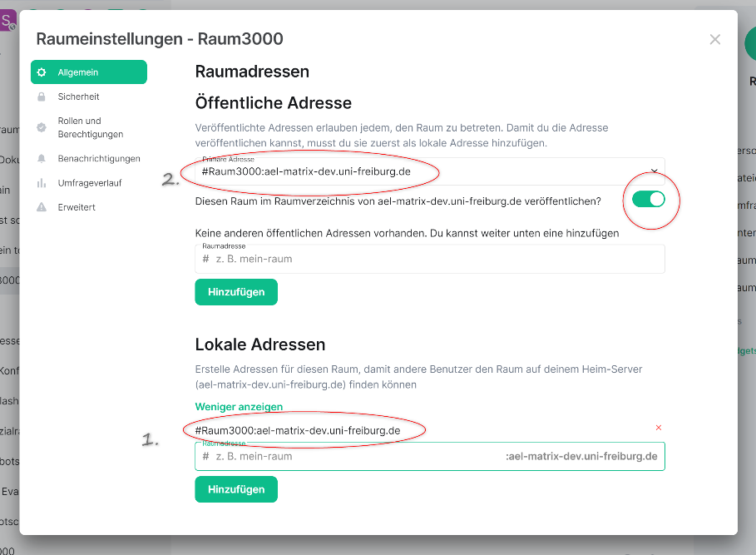Click the Öffentliche Adresse heading
Viewport: 756px width, 555px height.
click(x=274, y=102)
